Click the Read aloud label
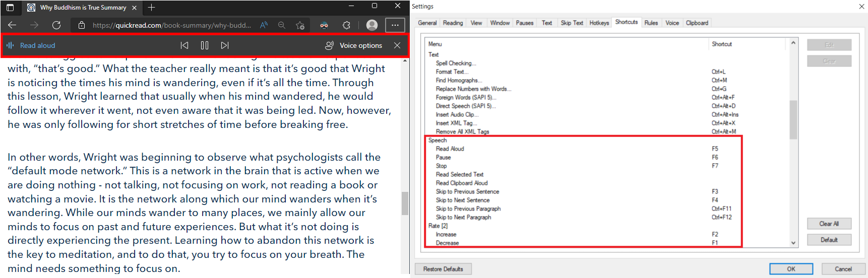The image size is (868, 278). point(37,45)
